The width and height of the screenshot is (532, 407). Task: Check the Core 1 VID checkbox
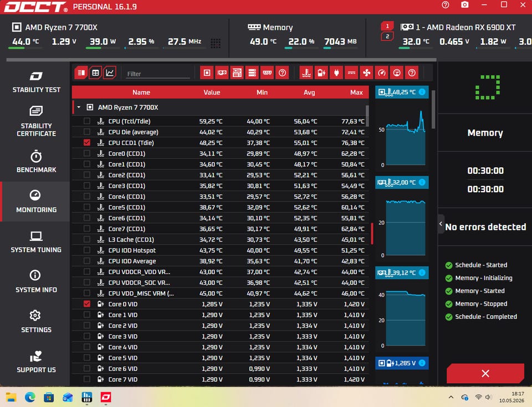coord(87,315)
